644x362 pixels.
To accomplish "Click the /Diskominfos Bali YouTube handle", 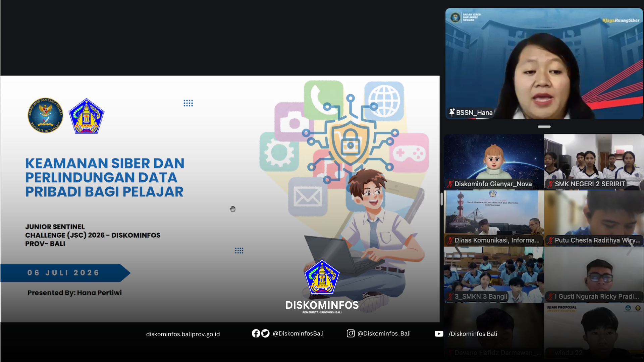I will pyautogui.click(x=473, y=334).
